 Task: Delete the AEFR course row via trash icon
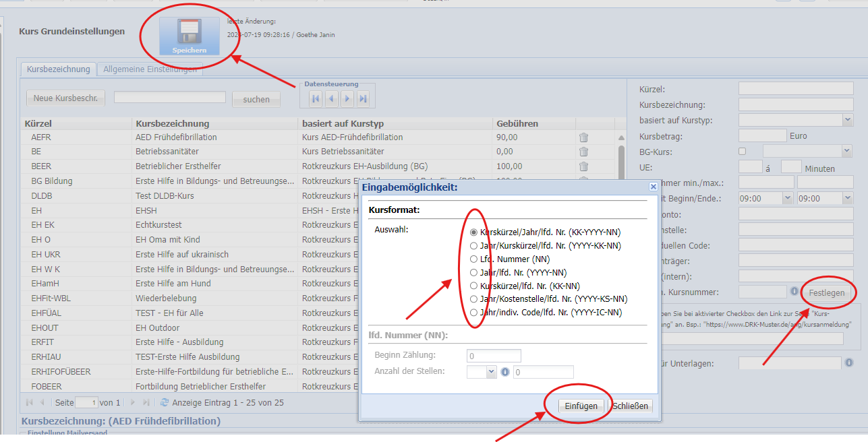coord(584,137)
